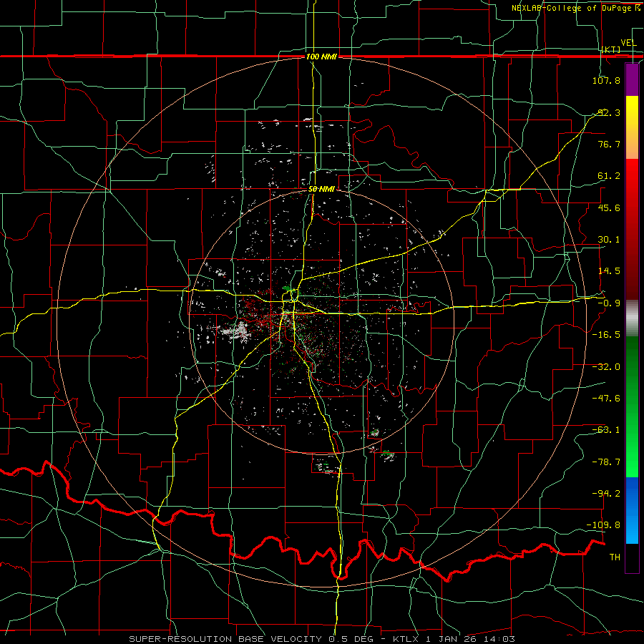
Task: Pick the blue segment of velocity scale
Action: (x=632, y=510)
